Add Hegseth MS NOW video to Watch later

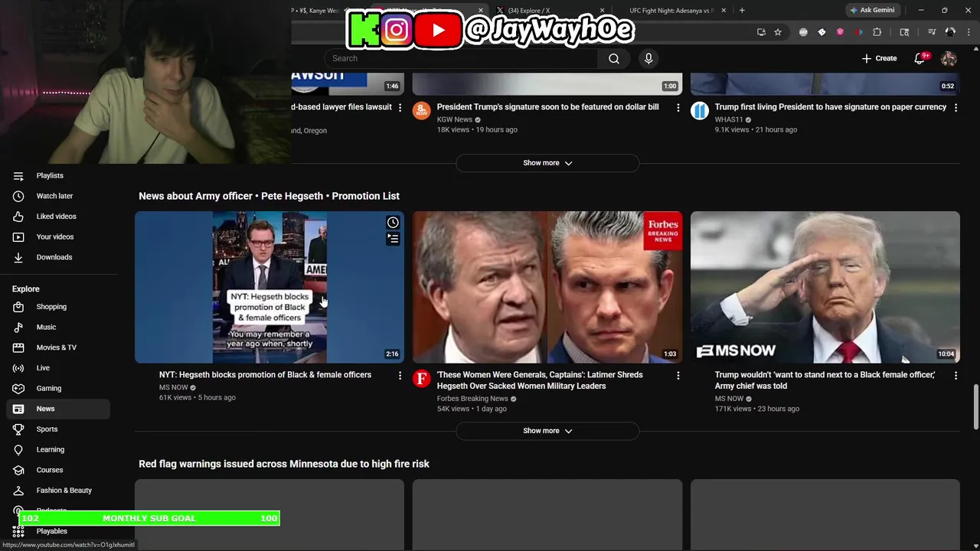click(393, 223)
